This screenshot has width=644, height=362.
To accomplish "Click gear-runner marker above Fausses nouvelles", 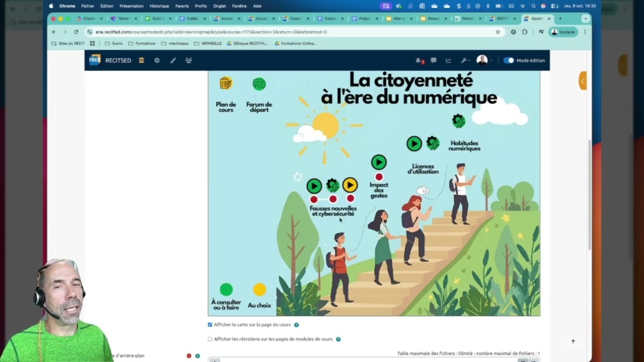I will (x=333, y=186).
